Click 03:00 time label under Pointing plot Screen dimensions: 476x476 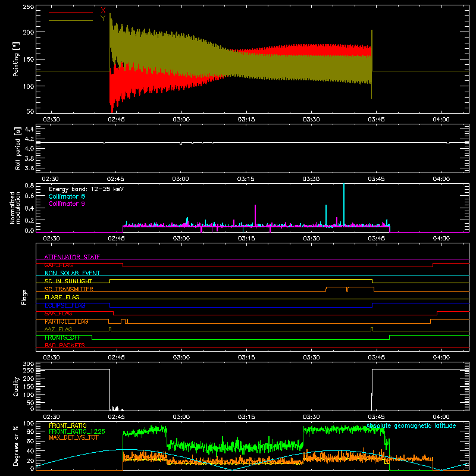181,120
